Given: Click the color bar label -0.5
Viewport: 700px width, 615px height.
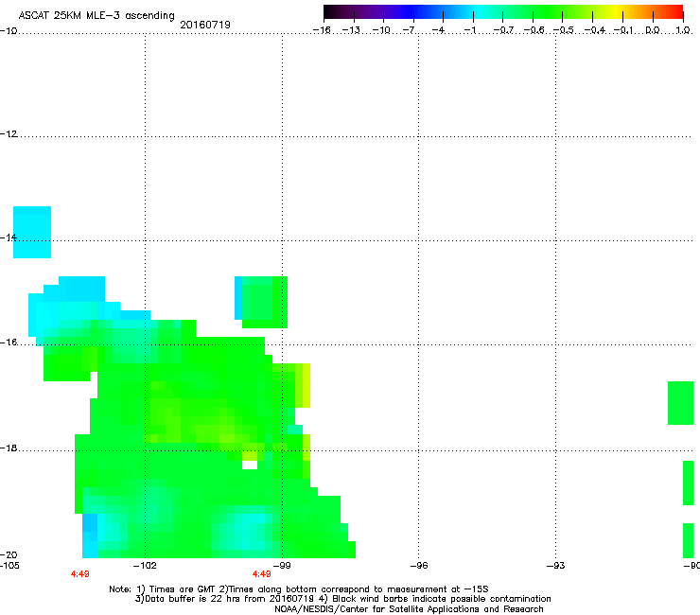Looking at the screenshot, I should [x=563, y=30].
